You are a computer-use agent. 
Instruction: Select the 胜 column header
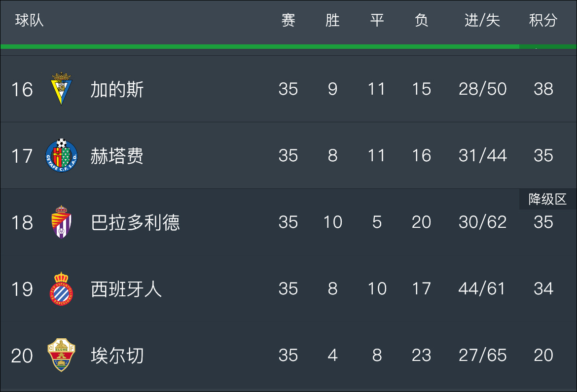332,20
